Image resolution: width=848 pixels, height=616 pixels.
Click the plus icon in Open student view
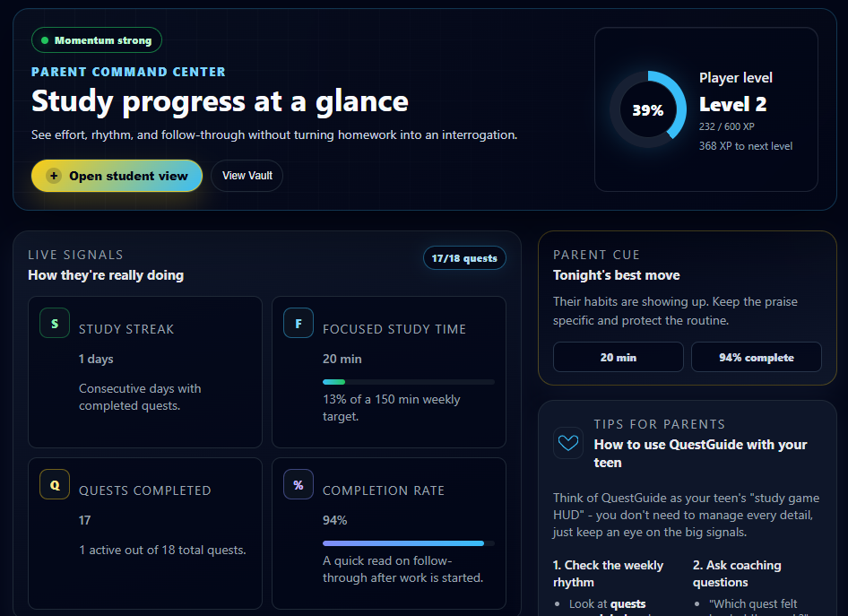pos(54,176)
